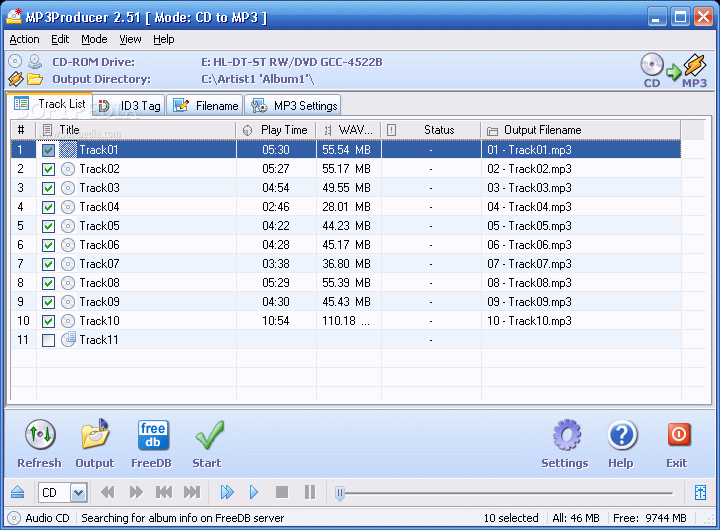Click the drive name E: HL-DT-ST RW/DVD GCC-4522B
Viewport: 720px width, 530px height.
pyautogui.click(x=292, y=62)
